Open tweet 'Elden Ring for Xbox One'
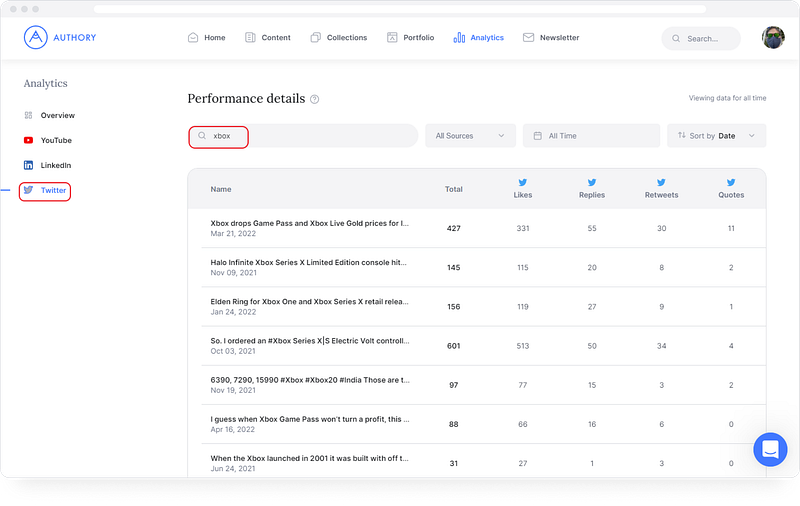 (x=310, y=302)
